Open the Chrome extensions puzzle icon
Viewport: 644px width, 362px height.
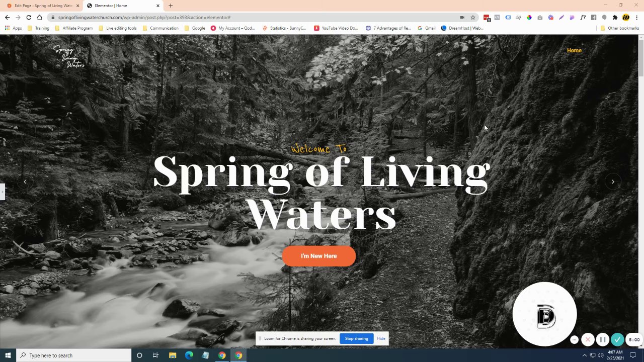[x=615, y=17]
